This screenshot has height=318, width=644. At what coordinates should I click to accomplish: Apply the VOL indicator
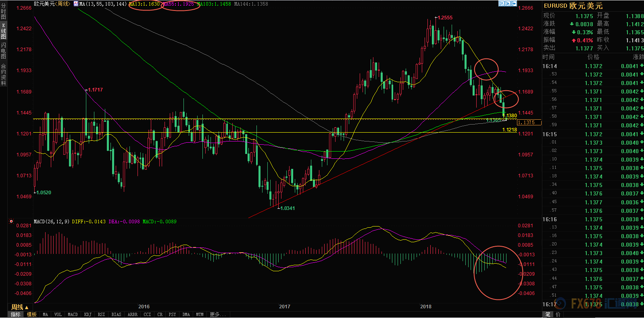[58, 314]
